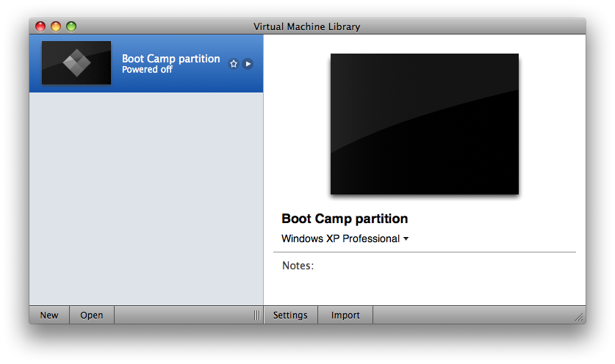Start the Boot Camp partition with play icon
615x364 pixels.
[248, 63]
